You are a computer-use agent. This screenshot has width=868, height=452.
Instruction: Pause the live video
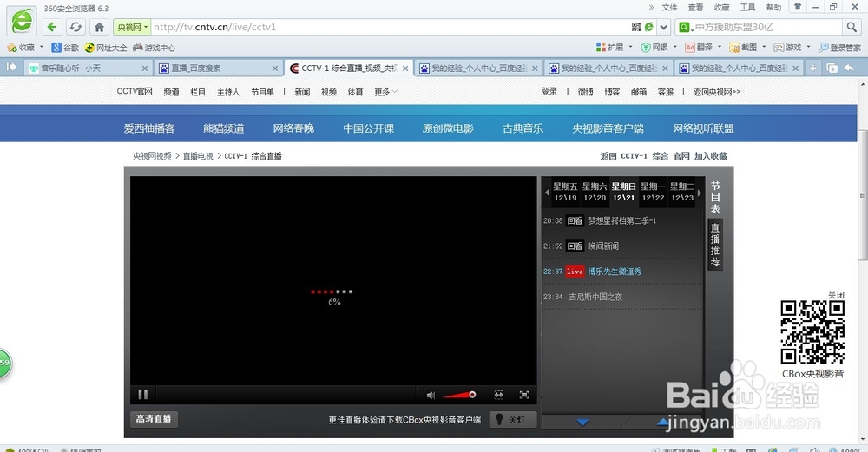[x=143, y=395]
